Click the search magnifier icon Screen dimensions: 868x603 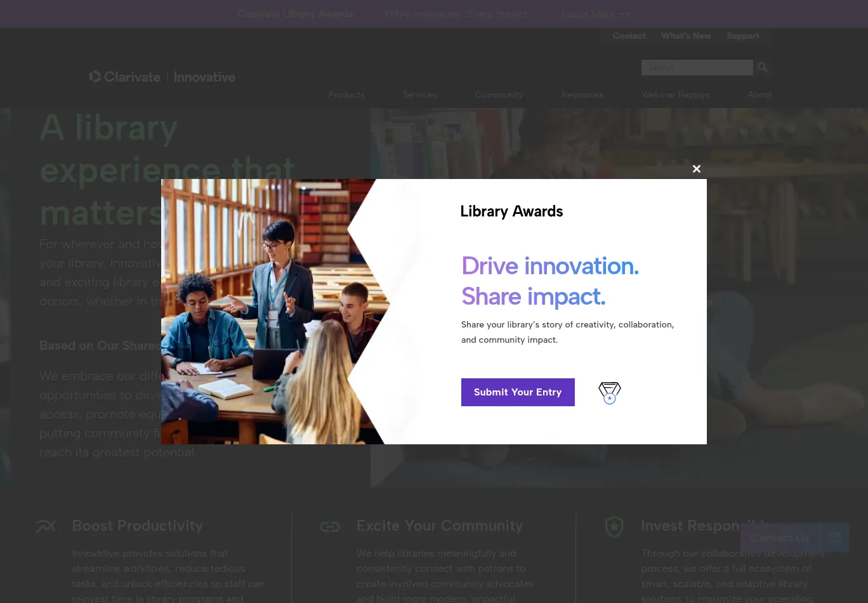(763, 67)
